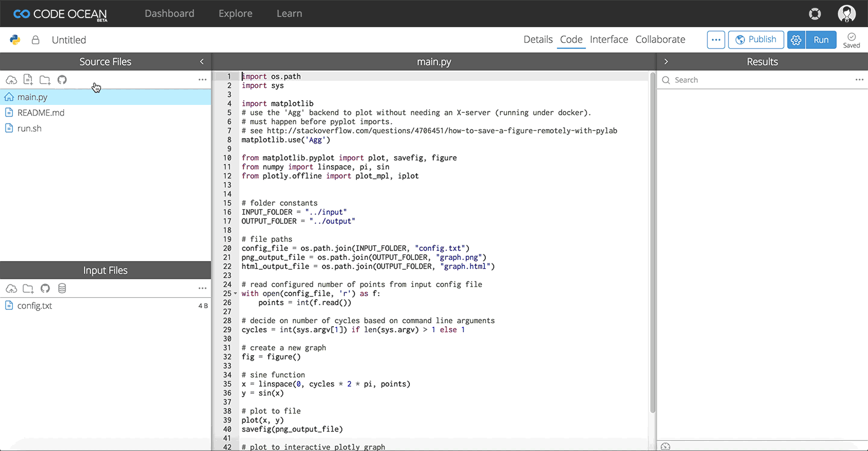Collapse the Source Files panel
The height and width of the screenshot is (451, 868).
pyautogui.click(x=201, y=61)
